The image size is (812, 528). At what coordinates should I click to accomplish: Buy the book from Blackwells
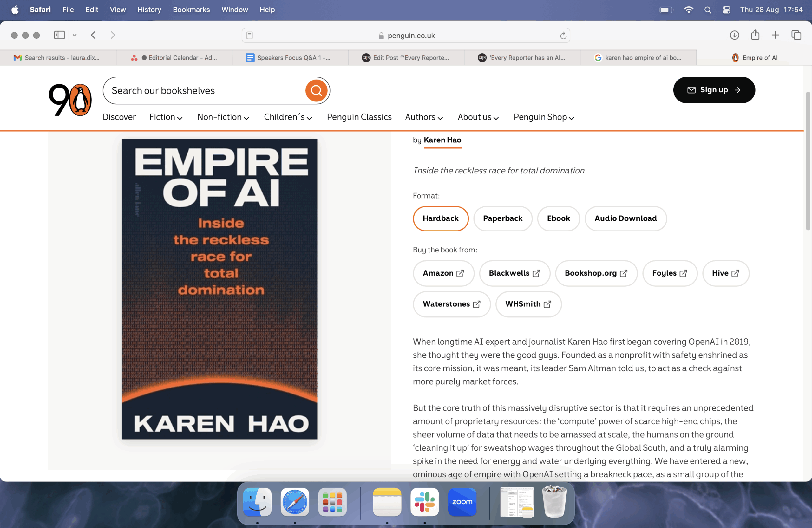[514, 273]
